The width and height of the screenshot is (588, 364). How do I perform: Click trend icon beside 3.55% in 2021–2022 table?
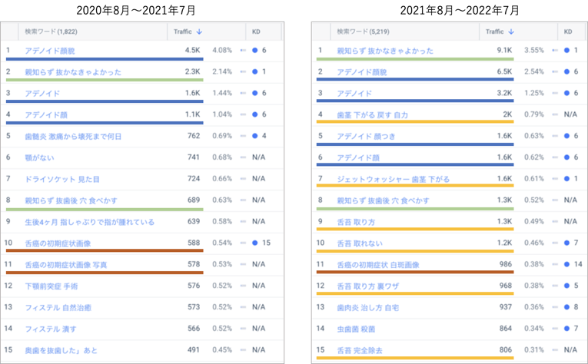[x=555, y=50]
